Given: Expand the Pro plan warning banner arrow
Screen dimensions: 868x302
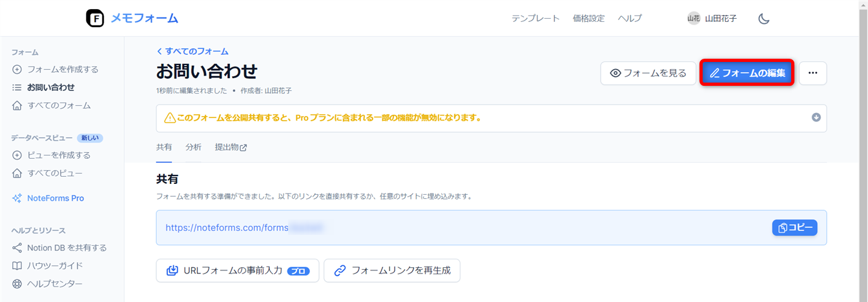Looking at the screenshot, I should coord(816,117).
